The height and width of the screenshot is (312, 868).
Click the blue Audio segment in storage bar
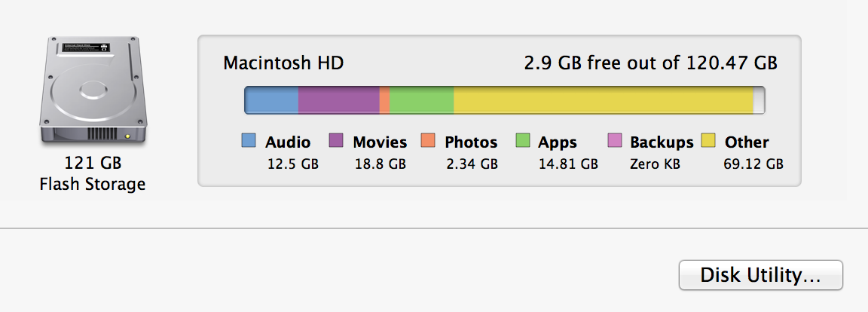(272, 100)
